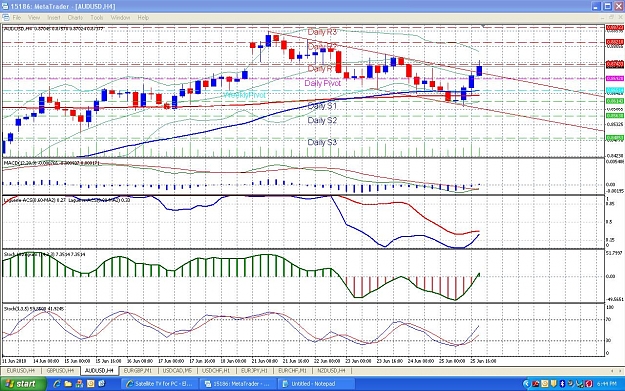The width and height of the screenshot is (625, 391).
Task: Open the Help menu
Action: (x=143, y=18)
